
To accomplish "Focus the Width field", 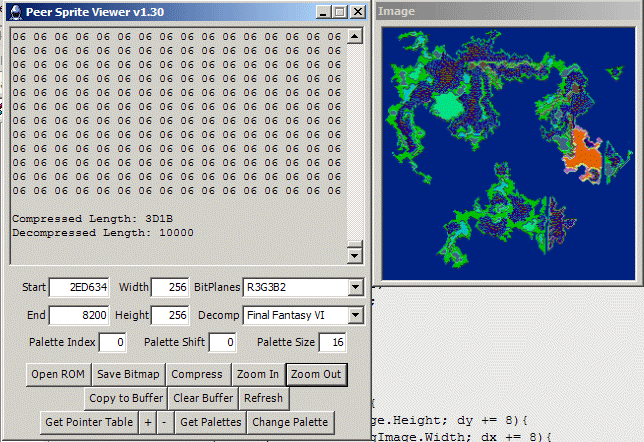I will click(170, 287).
